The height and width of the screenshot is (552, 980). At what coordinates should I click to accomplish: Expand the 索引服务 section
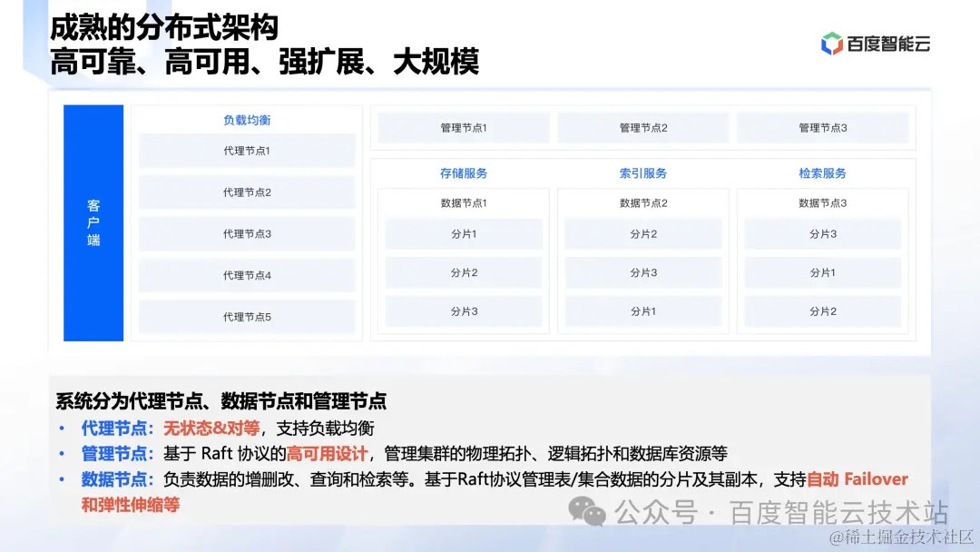click(643, 173)
